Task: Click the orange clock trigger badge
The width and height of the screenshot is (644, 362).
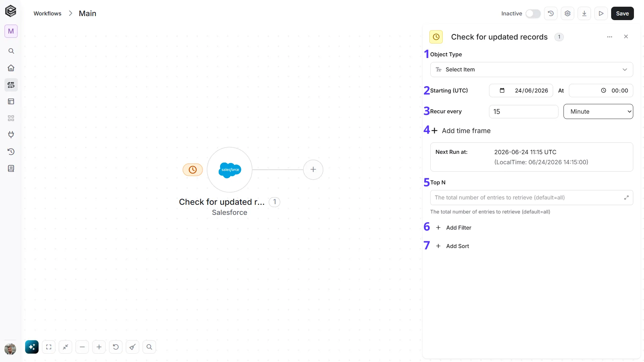Action: click(x=193, y=170)
